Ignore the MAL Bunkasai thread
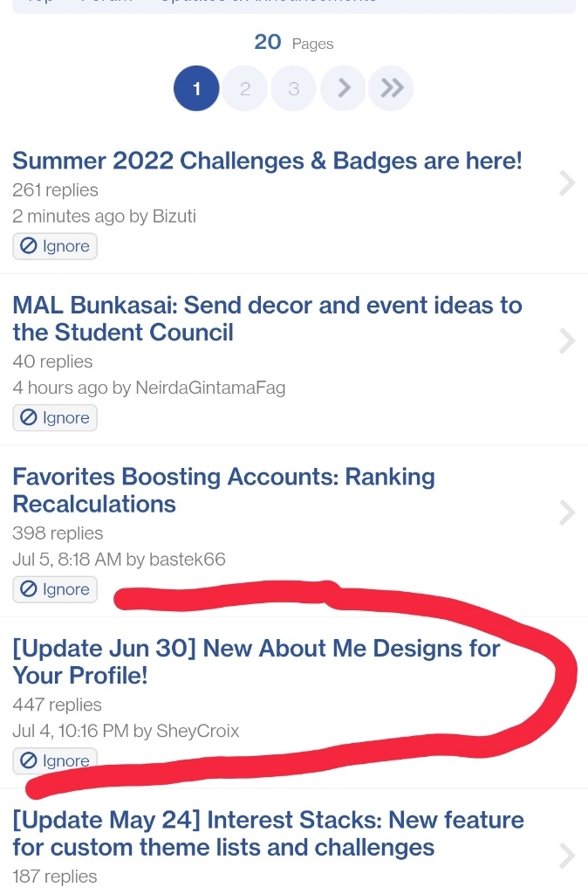The image size is (588, 894). pos(55,418)
